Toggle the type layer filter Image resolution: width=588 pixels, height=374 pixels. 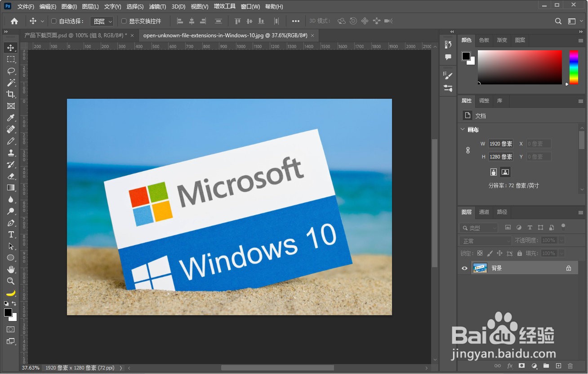pos(530,228)
